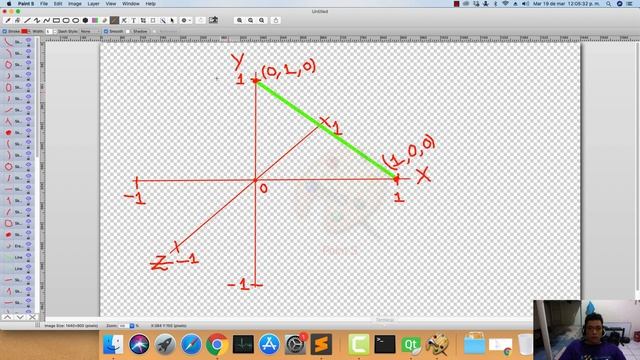The image size is (640, 360).
Task: Open the File menu
Action: tap(44, 4)
